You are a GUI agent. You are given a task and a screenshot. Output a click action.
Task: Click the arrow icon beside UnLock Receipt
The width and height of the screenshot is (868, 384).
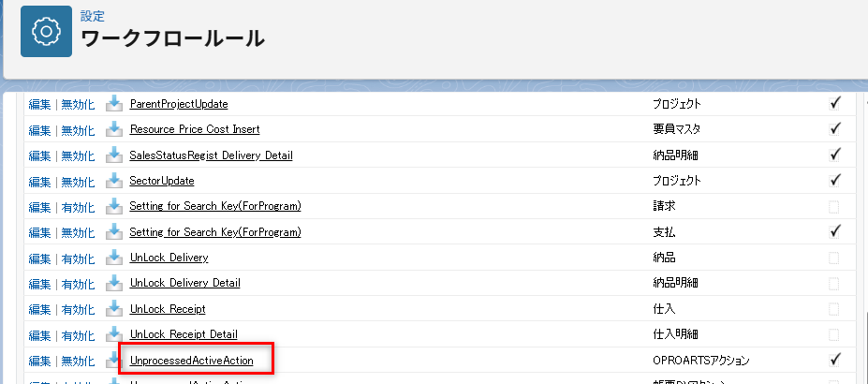[114, 309]
